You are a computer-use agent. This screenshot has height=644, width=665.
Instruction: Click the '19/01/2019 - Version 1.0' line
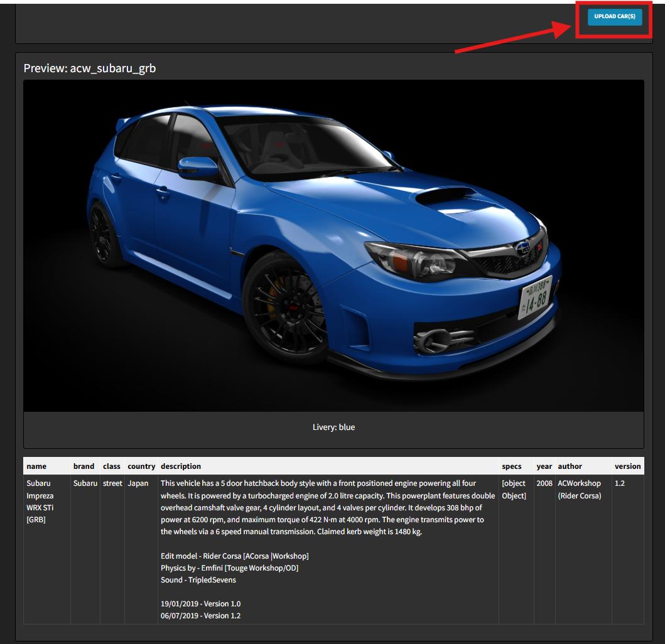(x=200, y=604)
